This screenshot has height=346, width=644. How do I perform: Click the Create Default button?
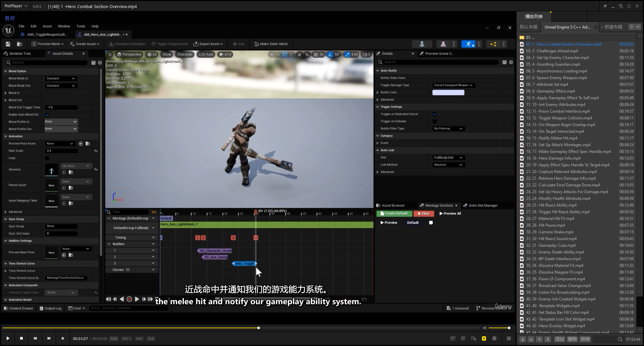pyautogui.click(x=394, y=214)
